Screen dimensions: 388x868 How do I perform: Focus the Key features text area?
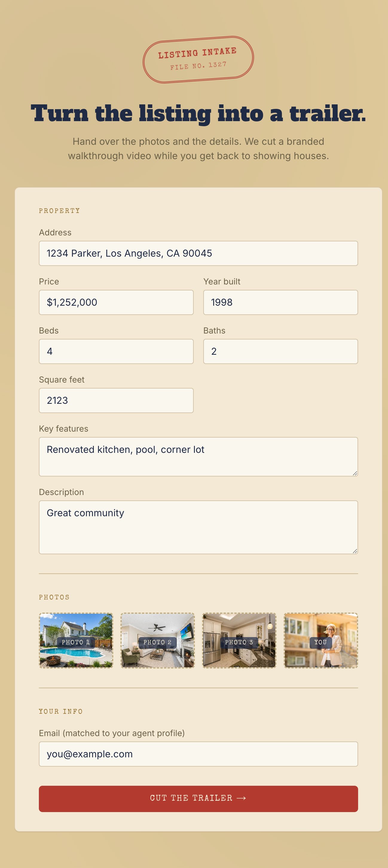click(198, 456)
